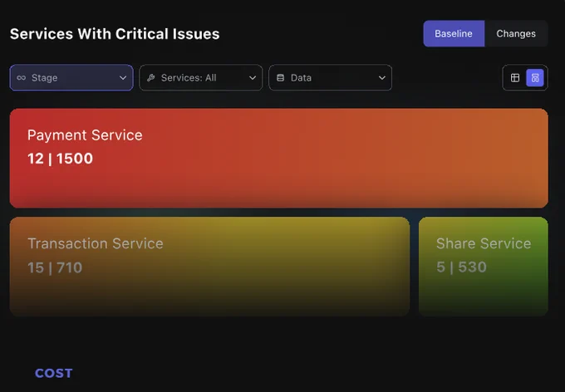Click the 12 | 1500 value
The height and width of the screenshot is (392, 565).
tap(60, 159)
